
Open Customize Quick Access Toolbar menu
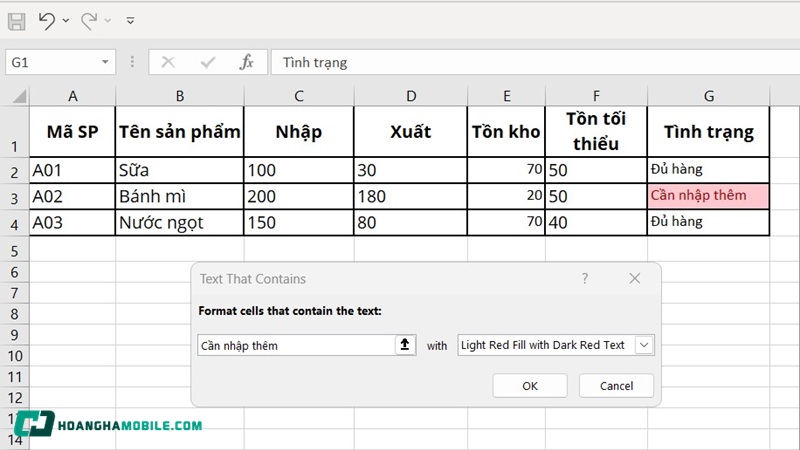coord(131,20)
